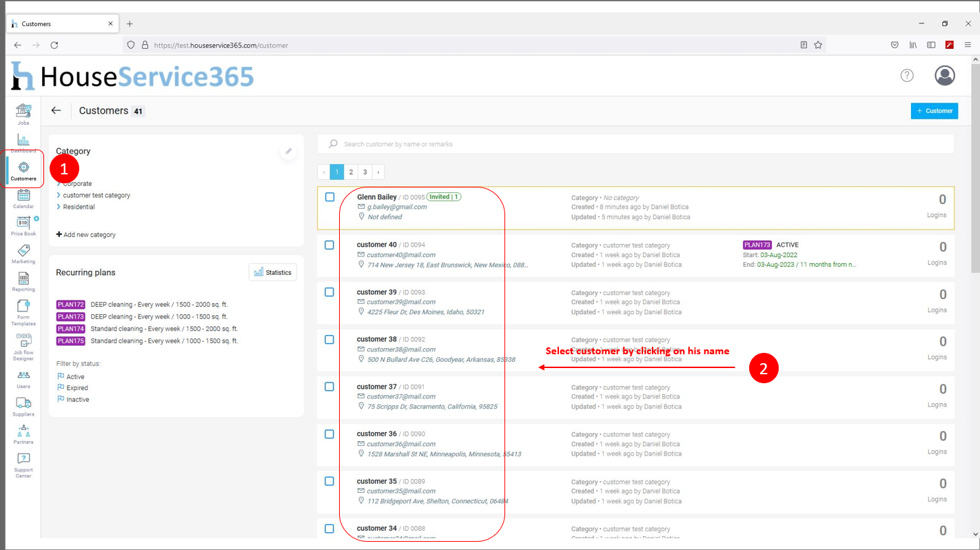980x550 pixels.
Task: Open Job flow Designer in the sidebar
Action: click(x=23, y=347)
